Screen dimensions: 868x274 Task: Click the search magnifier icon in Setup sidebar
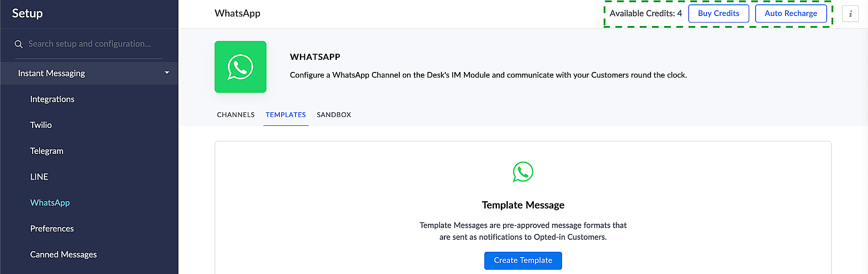tap(19, 44)
